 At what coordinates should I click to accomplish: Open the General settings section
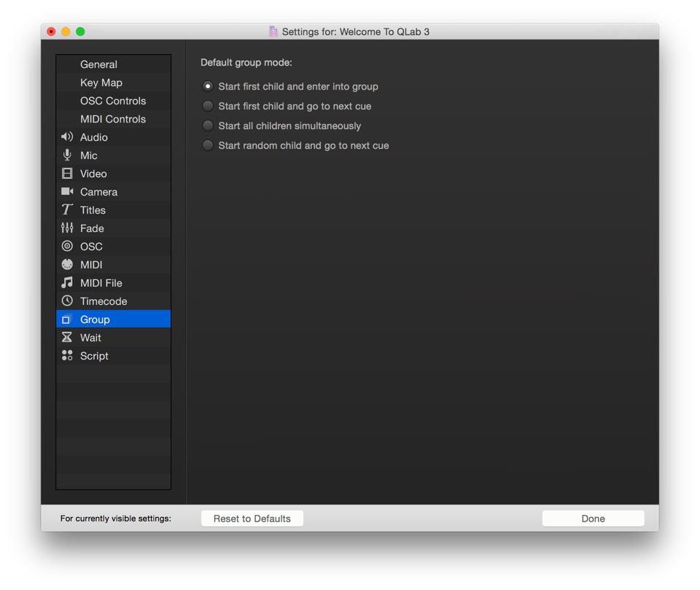coord(98,64)
